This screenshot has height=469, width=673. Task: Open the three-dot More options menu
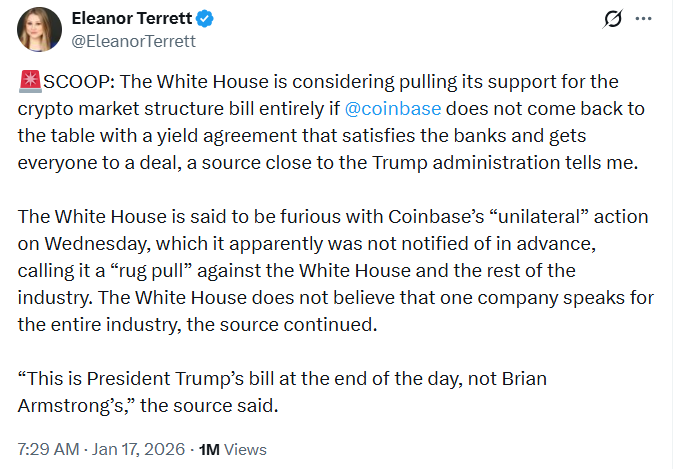point(645,19)
